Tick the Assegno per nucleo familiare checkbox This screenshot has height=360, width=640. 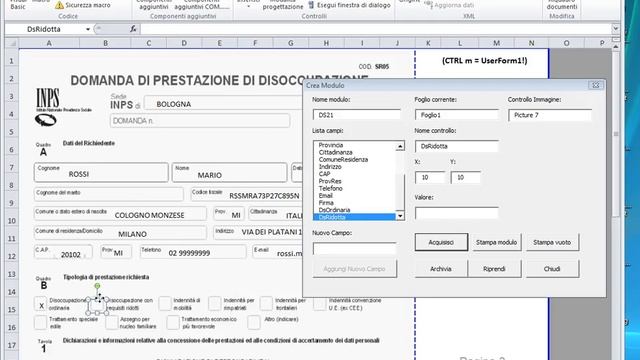coord(111,322)
